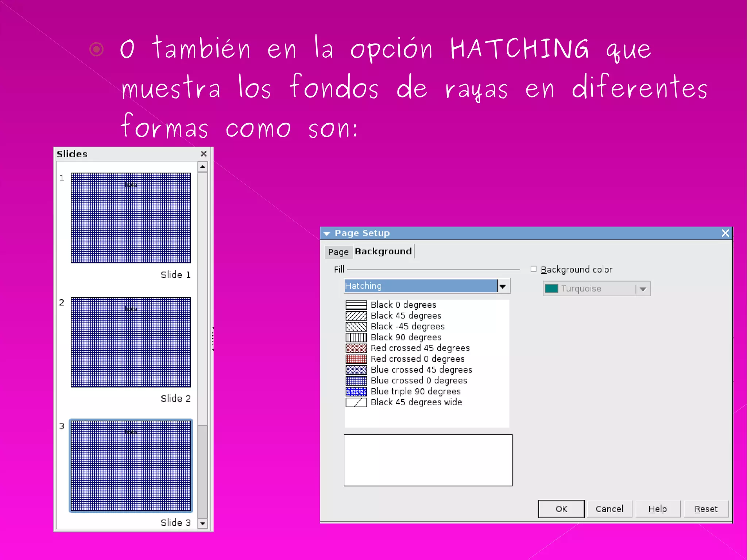Click the 'Red crossed 45 degrees' text
Viewport: 747px width, 560px height.
pos(420,348)
